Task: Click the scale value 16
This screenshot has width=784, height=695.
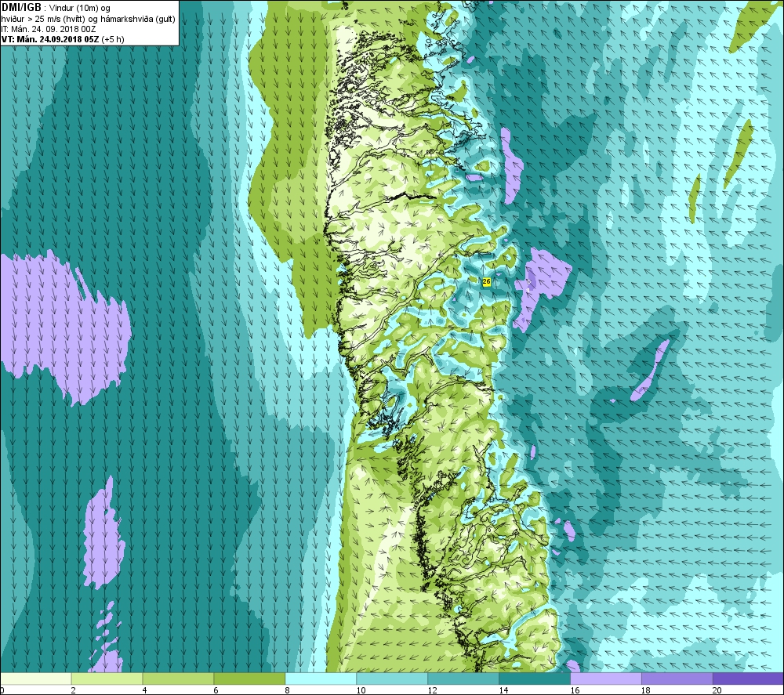Action: click(x=575, y=690)
